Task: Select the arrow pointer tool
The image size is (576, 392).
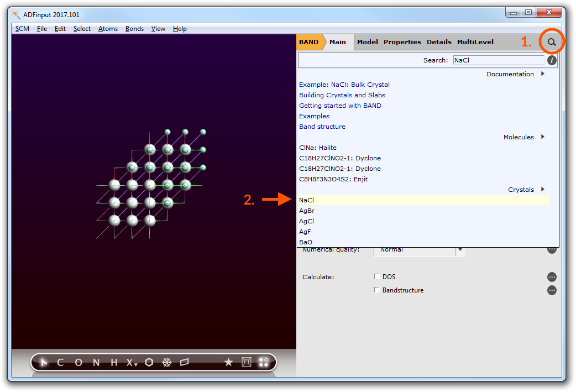Action: pyautogui.click(x=44, y=363)
